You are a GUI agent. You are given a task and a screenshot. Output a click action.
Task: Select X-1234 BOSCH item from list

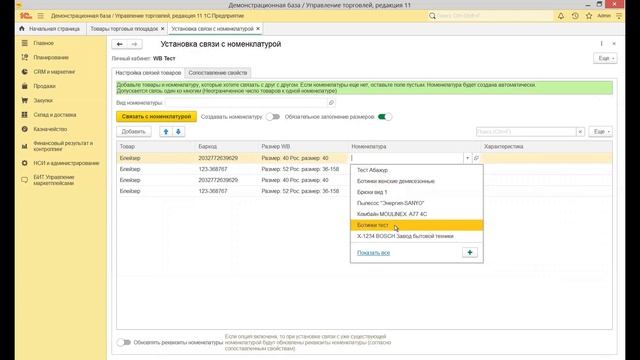417,236
